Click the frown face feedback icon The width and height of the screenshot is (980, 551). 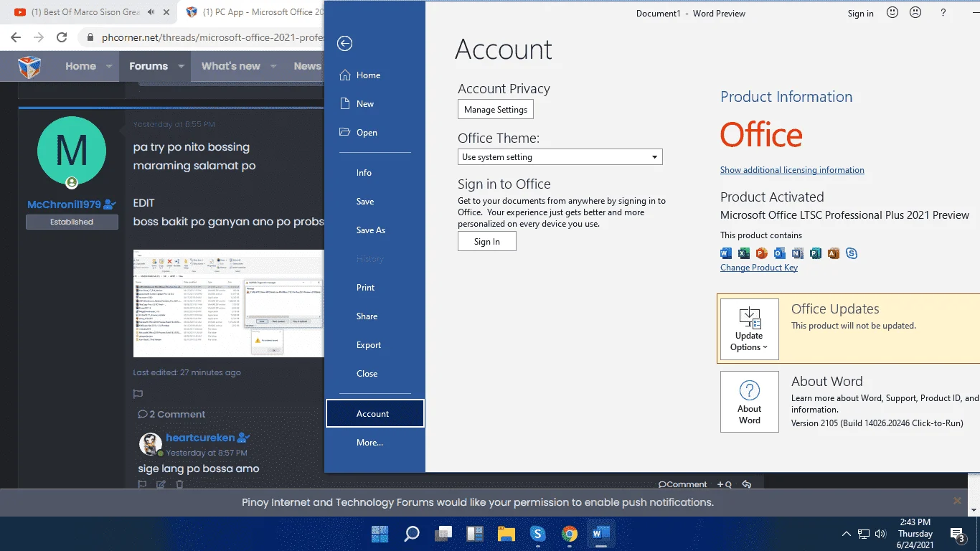[x=915, y=12]
